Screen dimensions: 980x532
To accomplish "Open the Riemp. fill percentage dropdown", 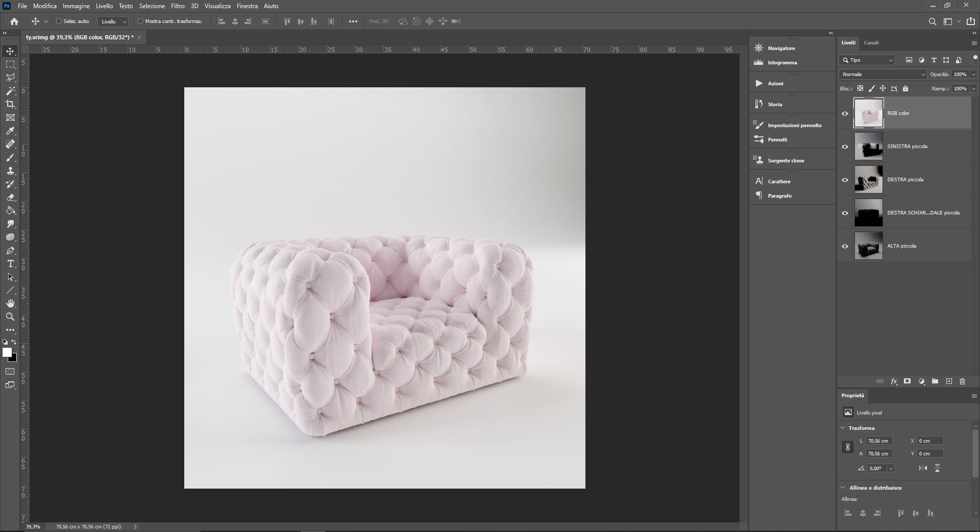I will 973,89.
